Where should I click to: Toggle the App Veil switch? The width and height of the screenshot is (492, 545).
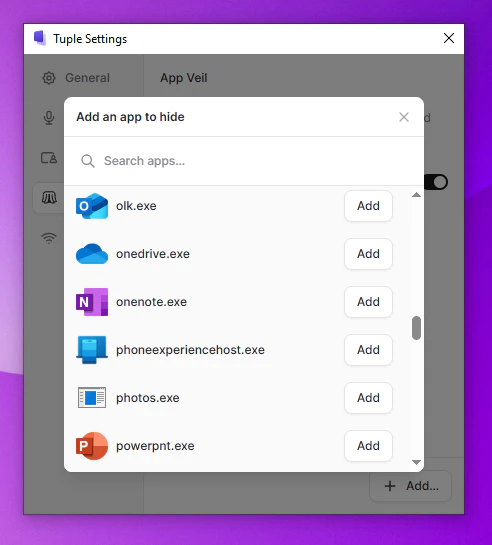[x=436, y=182]
